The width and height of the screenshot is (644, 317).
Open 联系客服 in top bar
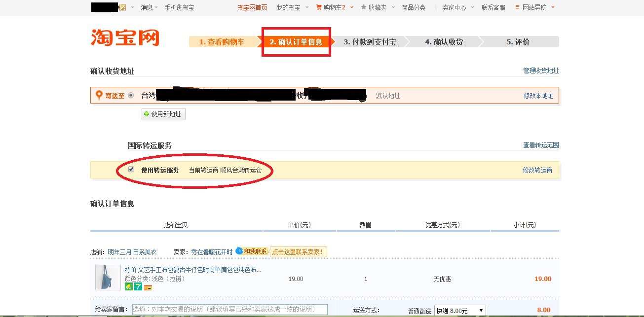493,7
